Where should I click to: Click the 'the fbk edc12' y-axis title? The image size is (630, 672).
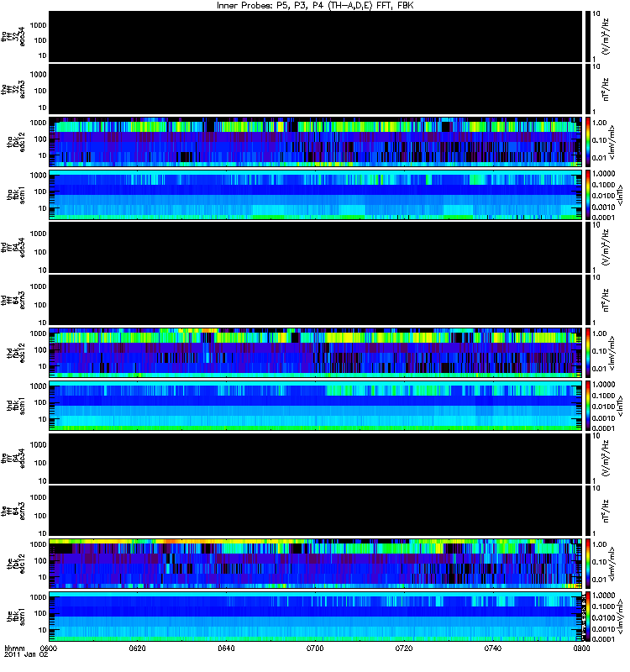pos(16,563)
